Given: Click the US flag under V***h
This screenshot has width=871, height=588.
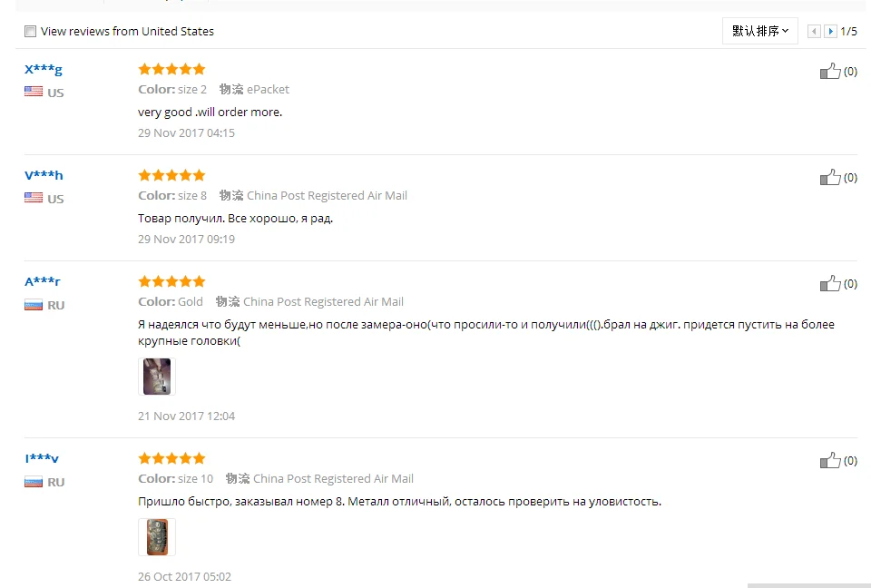Looking at the screenshot, I should pyautogui.click(x=34, y=198).
